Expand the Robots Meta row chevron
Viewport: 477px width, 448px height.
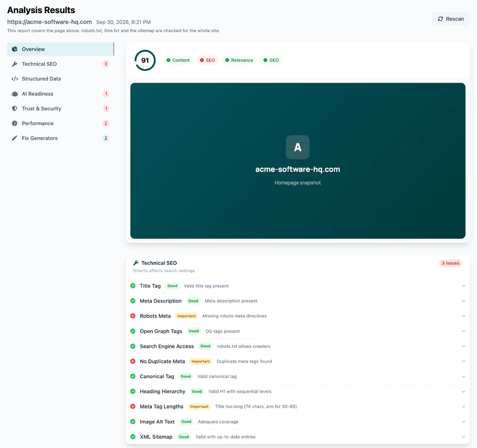point(463,316)
